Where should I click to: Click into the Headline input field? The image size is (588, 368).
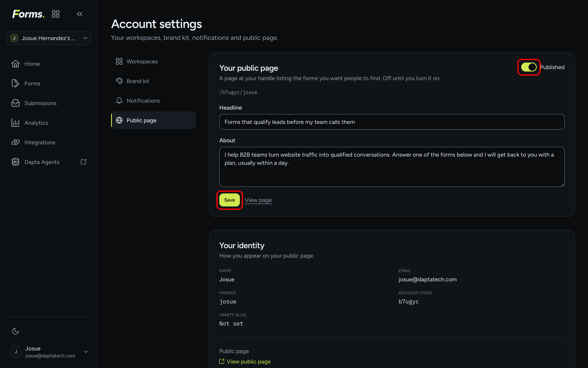(392, 122)
